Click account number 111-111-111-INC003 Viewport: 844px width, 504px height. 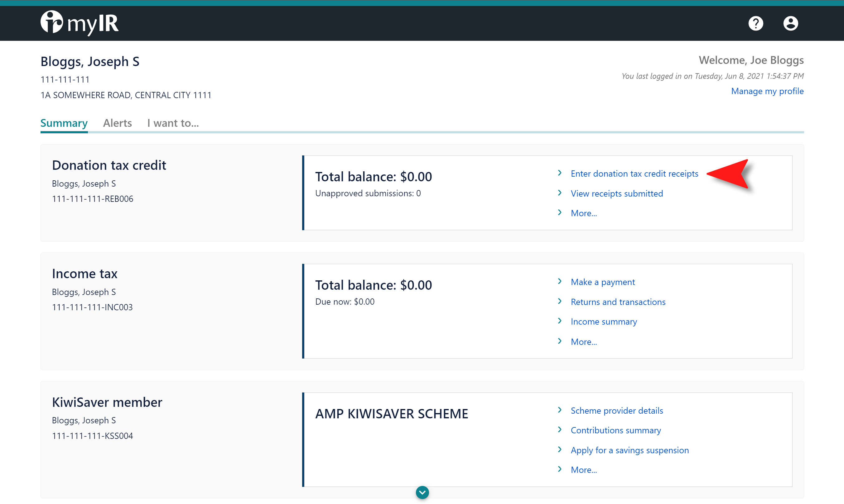pos(92,307)
